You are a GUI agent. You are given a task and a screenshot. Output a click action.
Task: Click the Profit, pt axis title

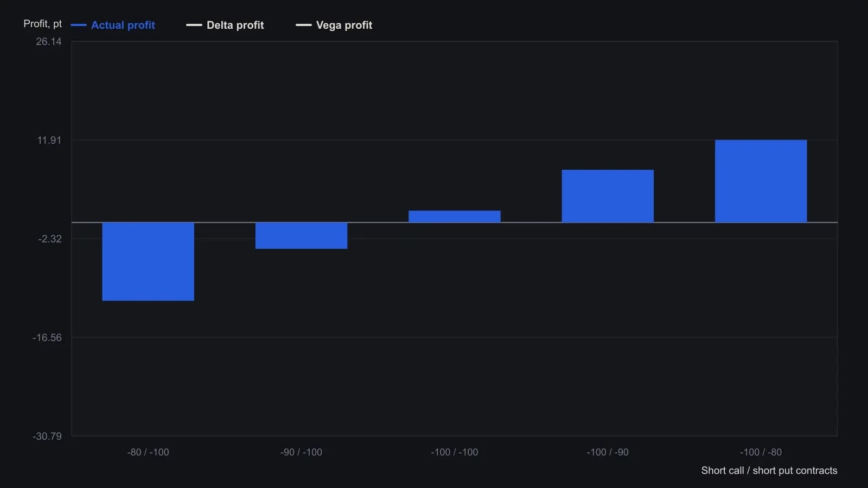click(42, 24)
